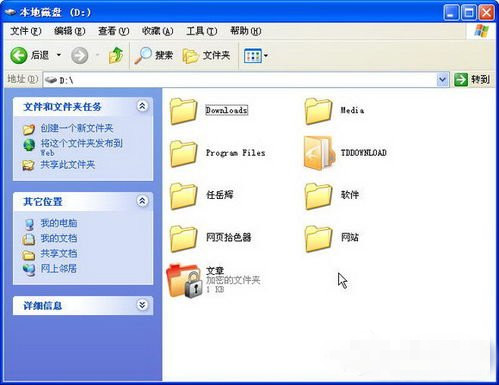Click the new folder icon in tasks panel
Image resolution: width=499 pixels, height=385 pixels.
(x=29, y=129)
